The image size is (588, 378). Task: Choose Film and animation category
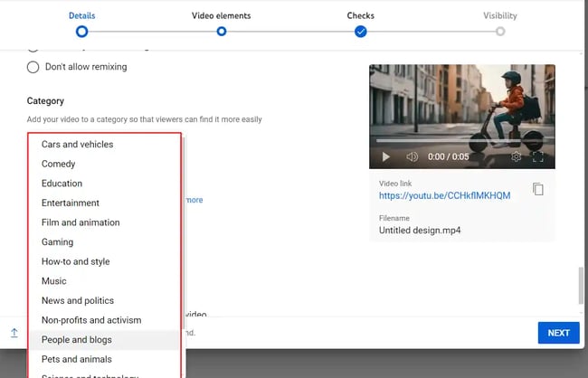(104, 222)
